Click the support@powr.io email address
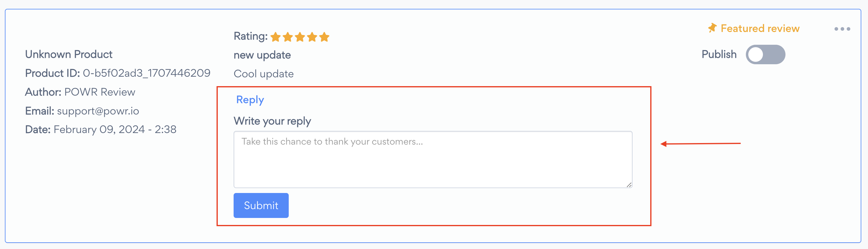 point(98,111)
